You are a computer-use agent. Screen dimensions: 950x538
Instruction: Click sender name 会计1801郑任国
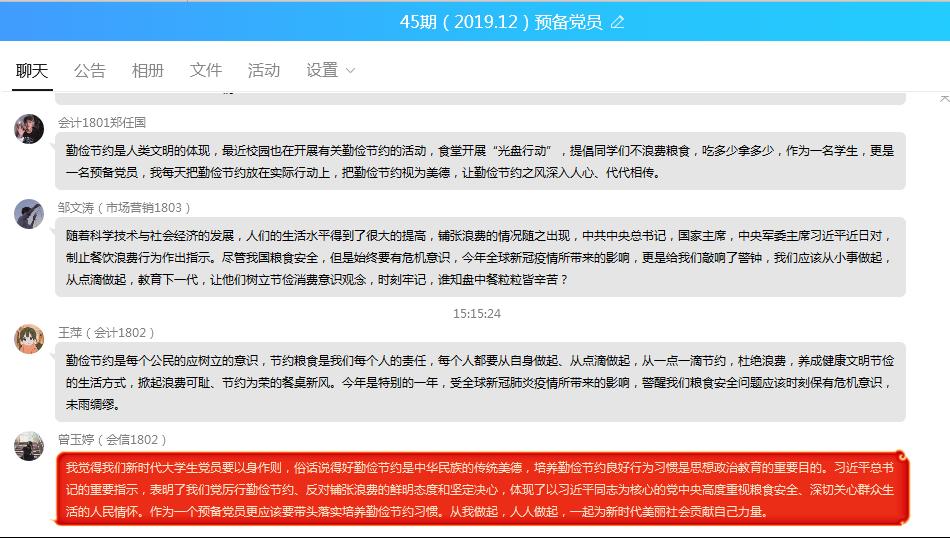click(x=102, y=122)
